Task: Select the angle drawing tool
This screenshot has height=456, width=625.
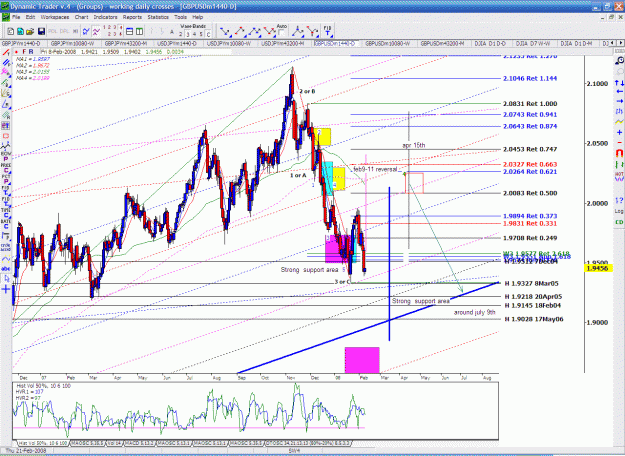Action: pos(6,104)
